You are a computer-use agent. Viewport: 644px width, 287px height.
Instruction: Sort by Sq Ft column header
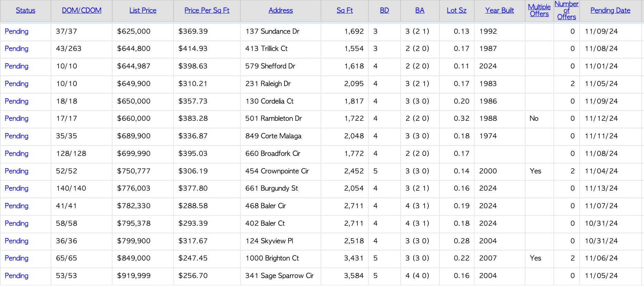pyautogui.click(x=345, y=11)
